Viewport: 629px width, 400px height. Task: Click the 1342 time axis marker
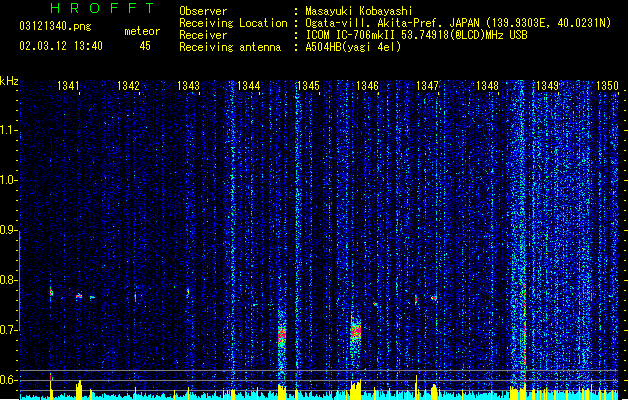pos(128,85)
